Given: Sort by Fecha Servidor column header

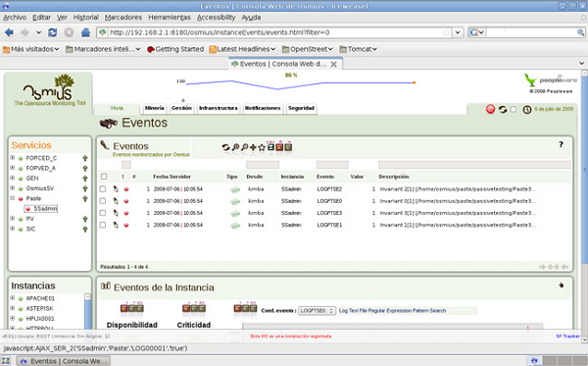Looking at the screenshot, I should (171, 177).
